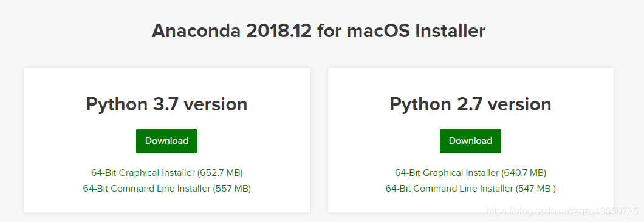This screenshot has height=222, width=644.
Task: Click the 557 MB file size text
Action: (232, 189)
